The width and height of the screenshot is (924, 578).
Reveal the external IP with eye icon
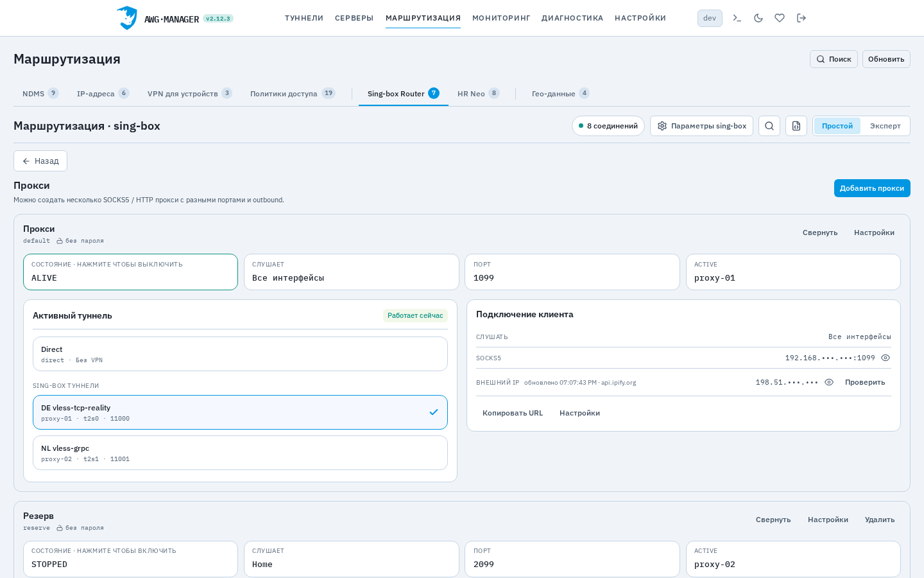(829, 382)
